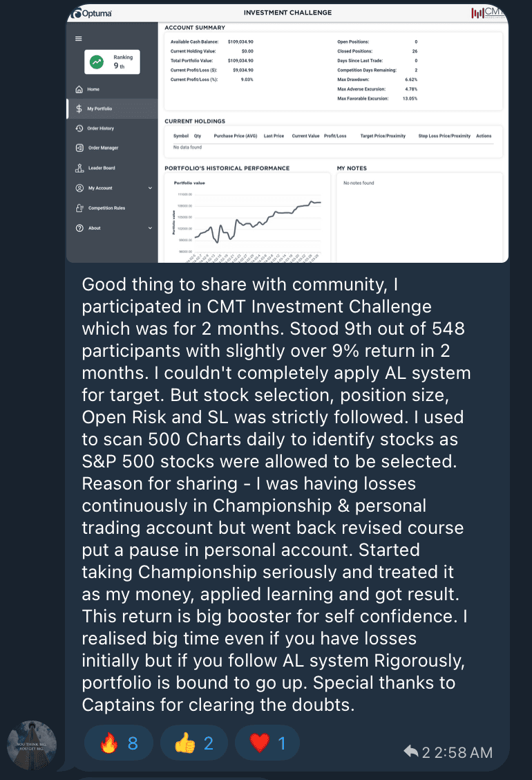
Task: Click the Leader Board podium icon
Action: pos(79,168)
